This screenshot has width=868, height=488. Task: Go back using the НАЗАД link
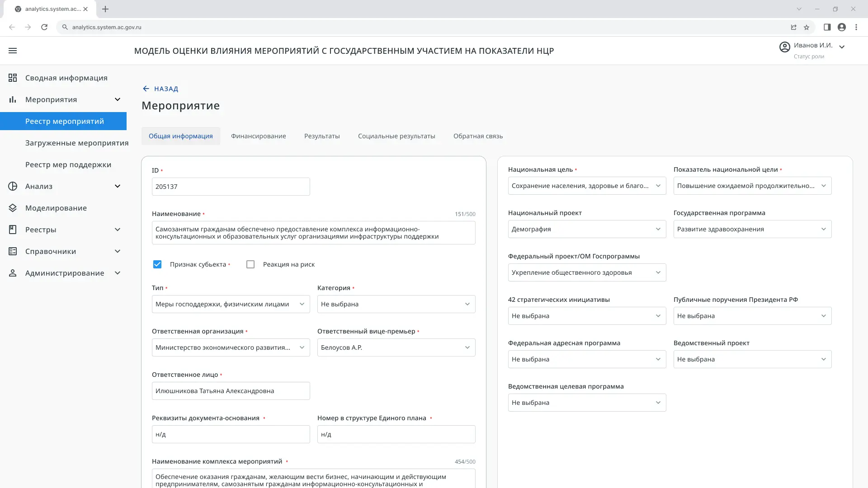coord(160,89)
